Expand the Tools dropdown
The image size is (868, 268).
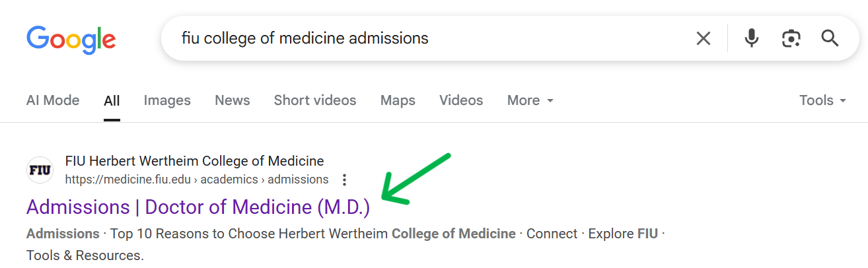pos(823,100)
